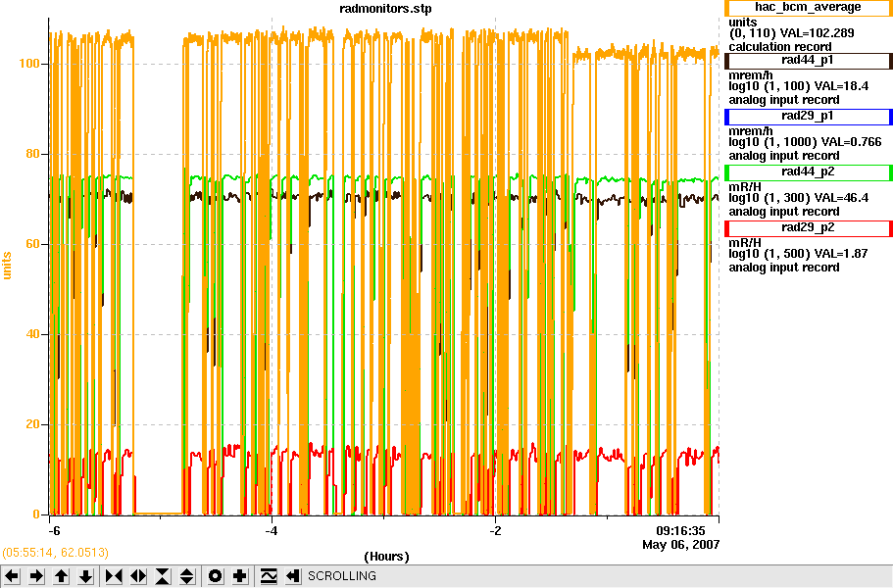Click the pan up arrow button
This screenshot has width=893, height=588.
pos(62,576)
